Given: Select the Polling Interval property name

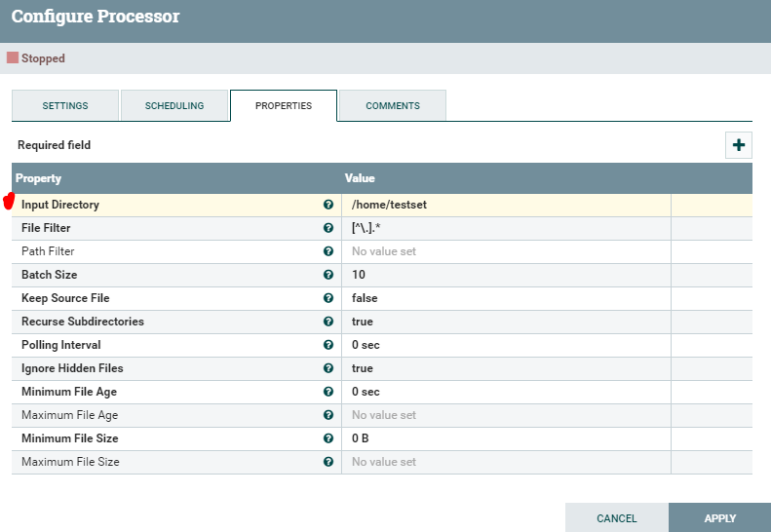Looking at the screenshot, I should click(61, 345).
